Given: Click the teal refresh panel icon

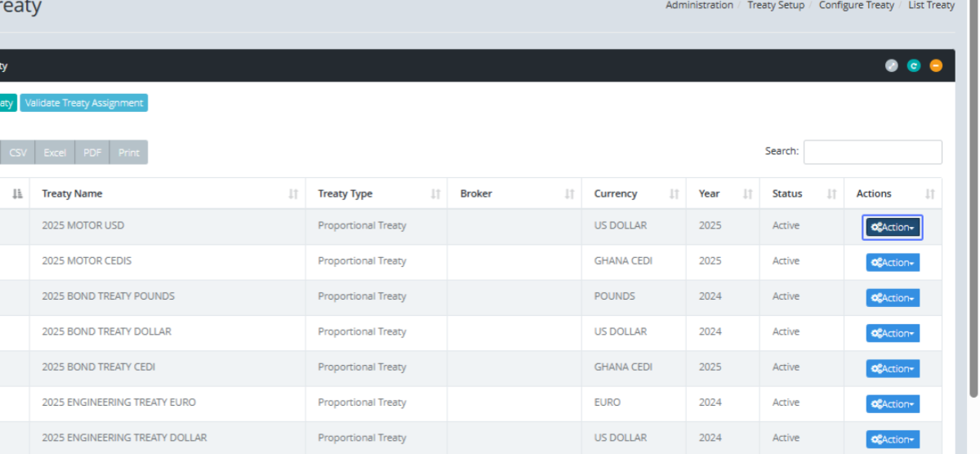Looking at the screenshot, I should tap(914, 66).
